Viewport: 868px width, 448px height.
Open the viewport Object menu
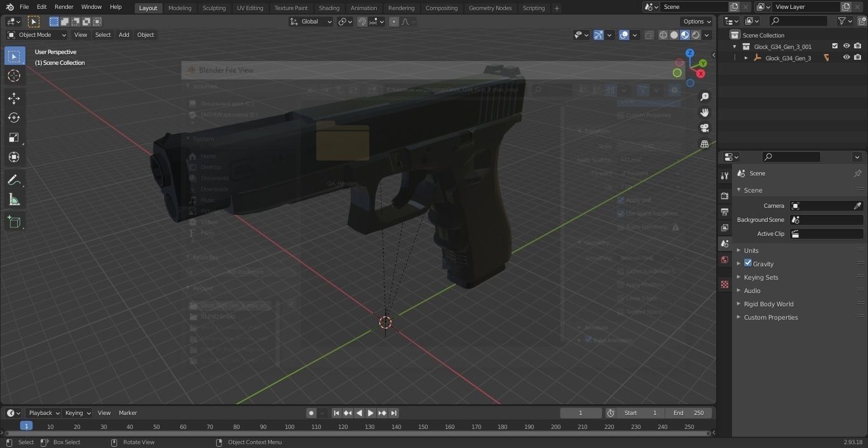[x=146, y=35]
